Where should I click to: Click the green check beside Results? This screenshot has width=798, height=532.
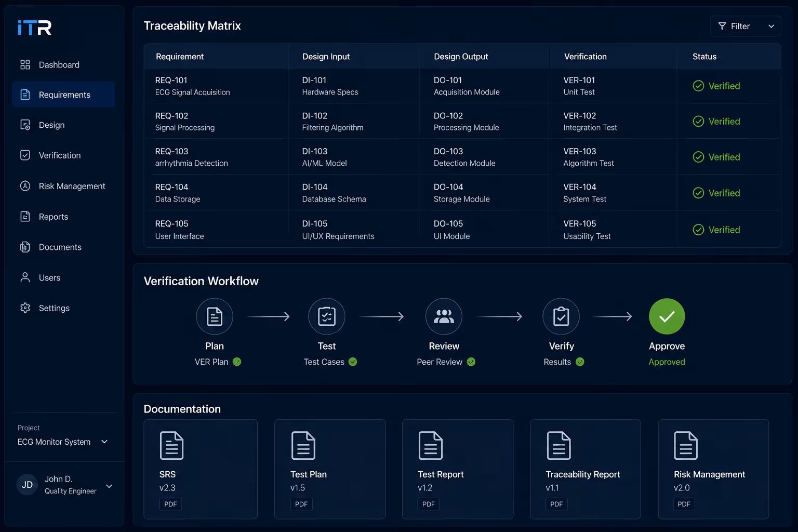pyautogui.click(x=580, y=362)
